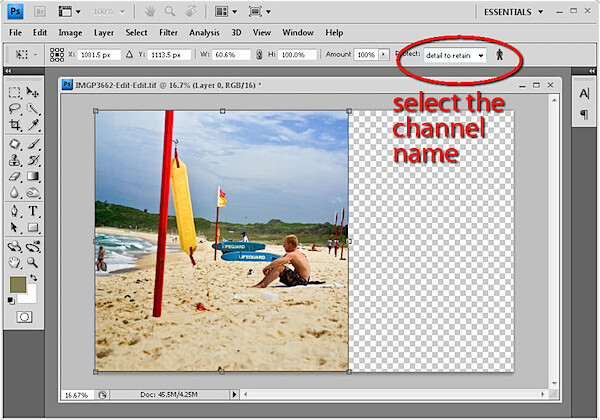Click the Hand tool in application bar
This screenshot has height=420, width=600.
150,12
